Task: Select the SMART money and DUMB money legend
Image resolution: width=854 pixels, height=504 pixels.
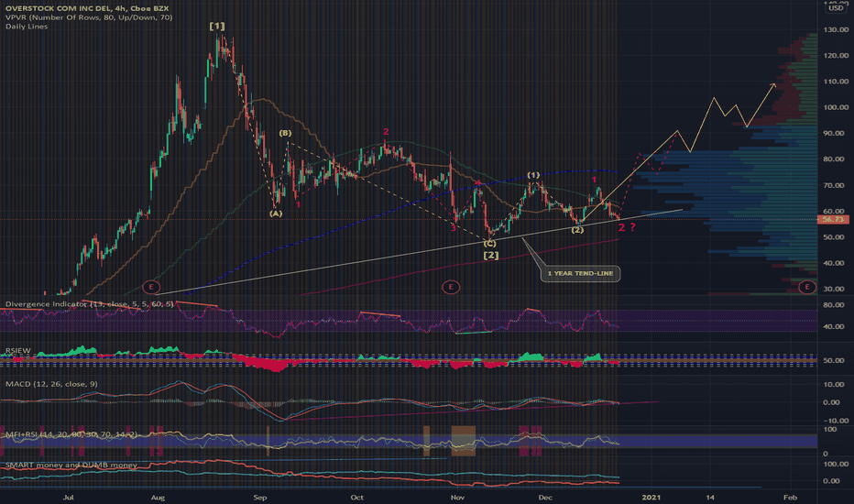Action: pyautogui.click(x=71, y=466)
